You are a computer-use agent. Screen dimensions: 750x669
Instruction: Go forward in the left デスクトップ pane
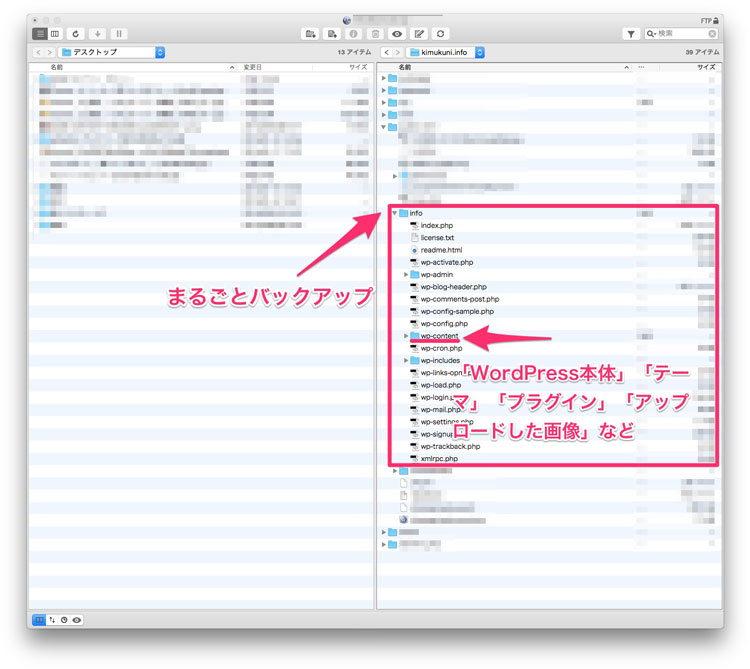pyautogui.click(x=49, y=52)
